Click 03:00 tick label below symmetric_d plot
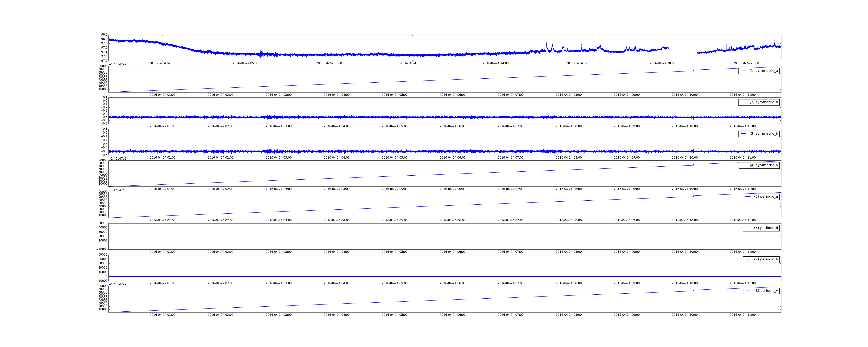 279,126
